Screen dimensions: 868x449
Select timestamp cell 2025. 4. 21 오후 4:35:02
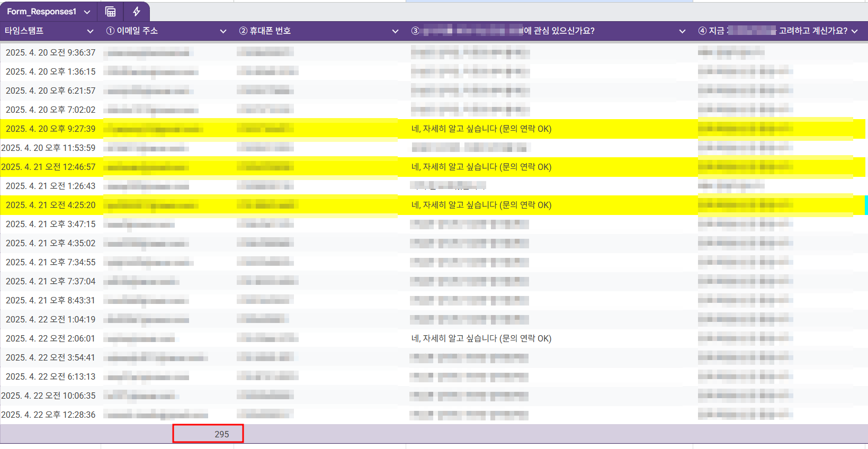coord(51,243)
